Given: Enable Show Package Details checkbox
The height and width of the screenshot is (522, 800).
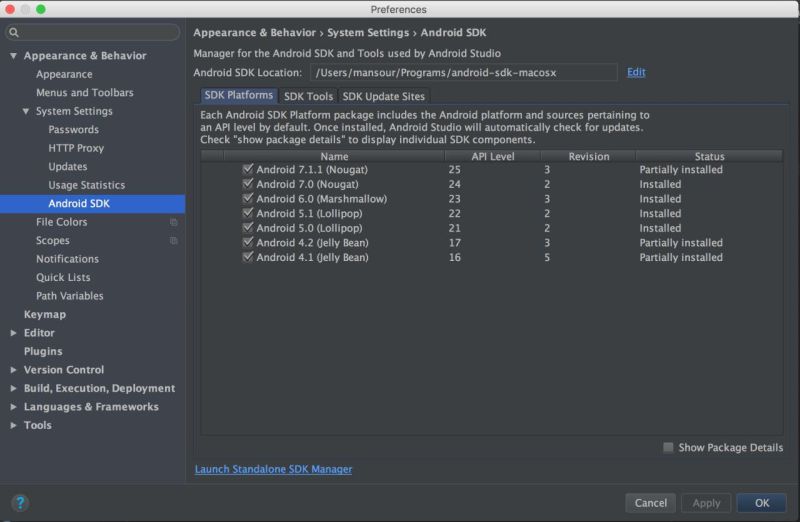Looking at the screenshot, I should coord(668,448).
